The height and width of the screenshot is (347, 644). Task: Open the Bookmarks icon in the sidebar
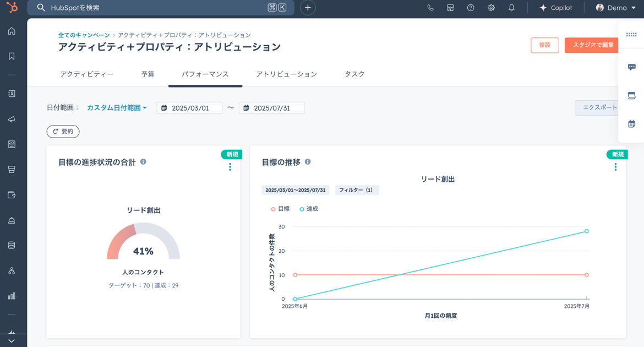12,56
